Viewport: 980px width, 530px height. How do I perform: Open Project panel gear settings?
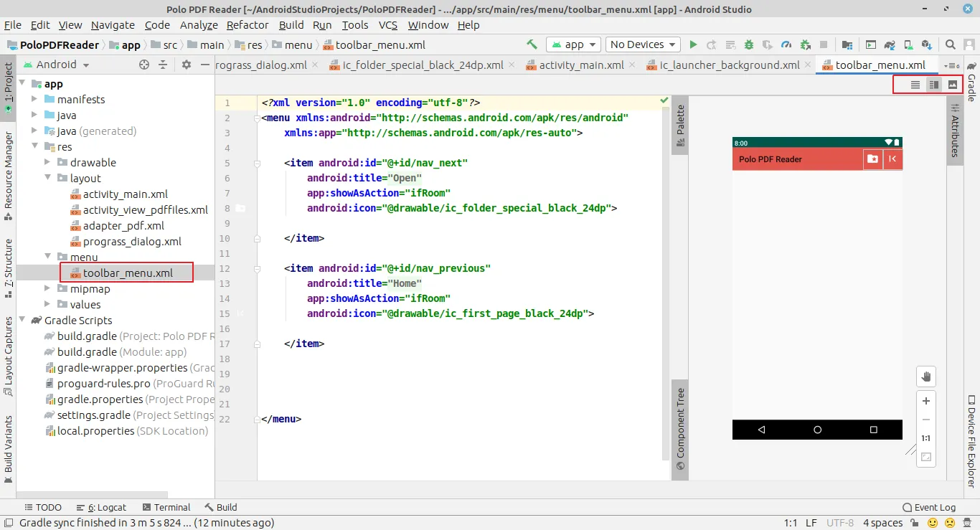(187, 65)
